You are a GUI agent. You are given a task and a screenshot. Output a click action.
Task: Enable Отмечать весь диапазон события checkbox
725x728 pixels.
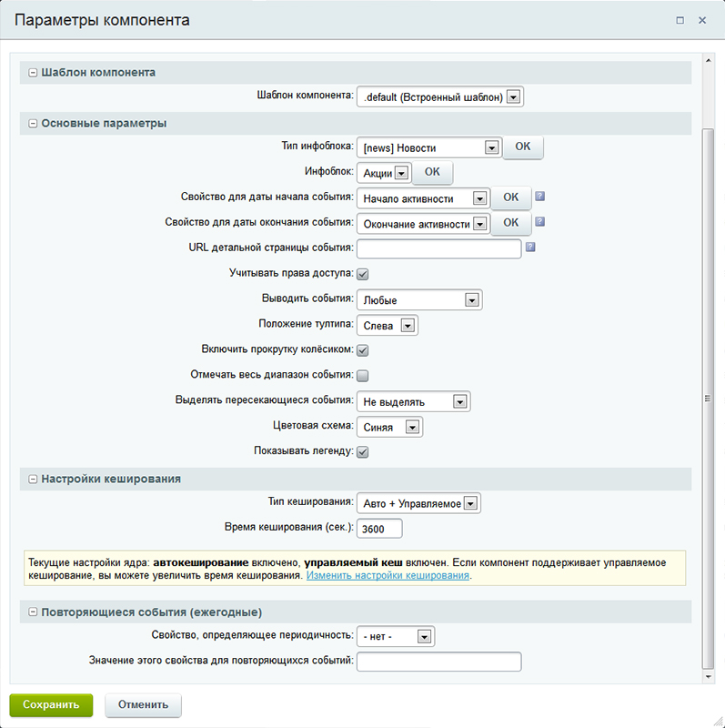pos(362,375)
